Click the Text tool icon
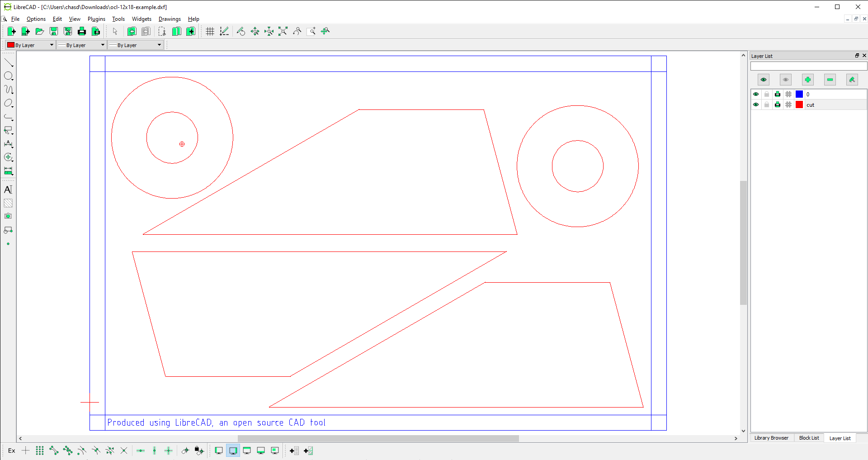 (8, 190)
